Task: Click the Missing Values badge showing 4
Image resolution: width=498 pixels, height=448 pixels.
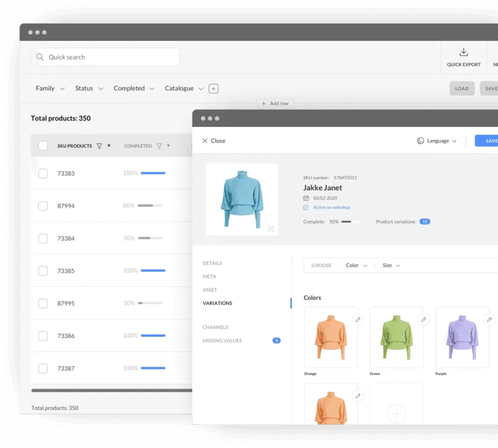Action: [277, 341]
